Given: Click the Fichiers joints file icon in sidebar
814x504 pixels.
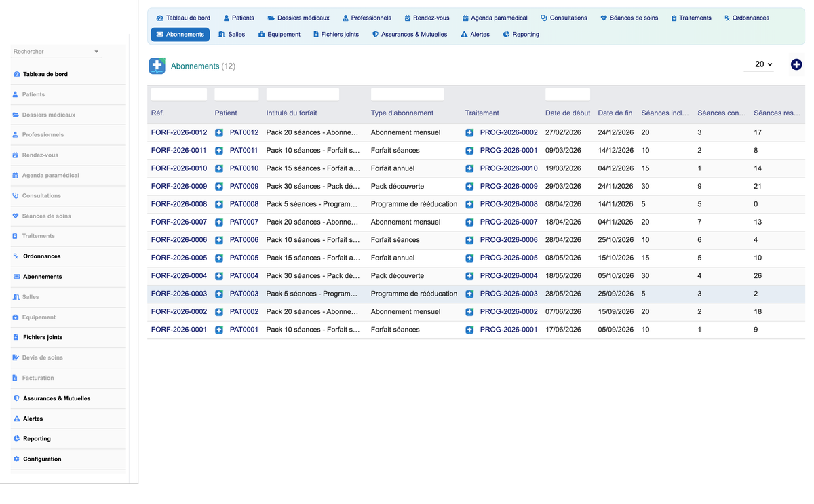Looking at the screenshot, I should pos(16,337).
